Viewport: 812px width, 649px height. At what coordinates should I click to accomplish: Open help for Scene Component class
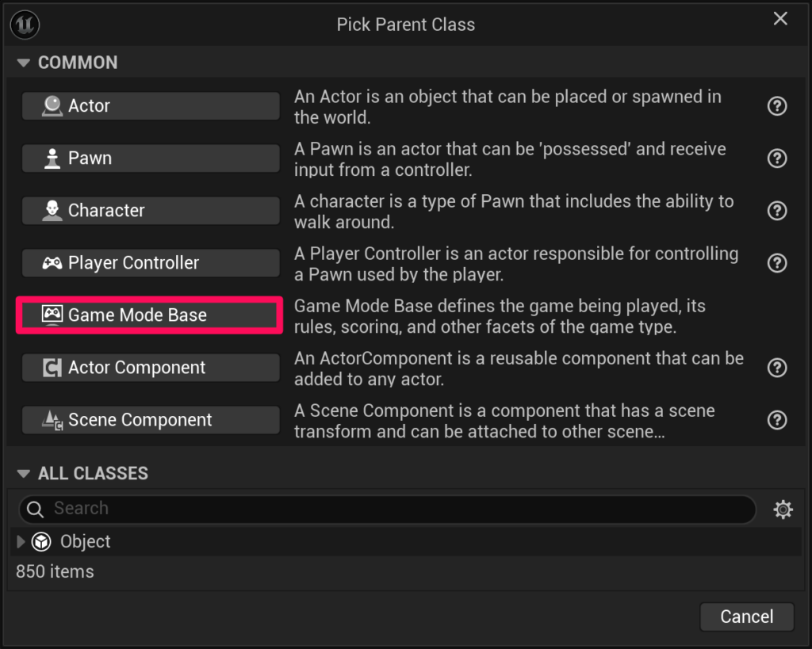pyautogui.click(x=777, y=420)
